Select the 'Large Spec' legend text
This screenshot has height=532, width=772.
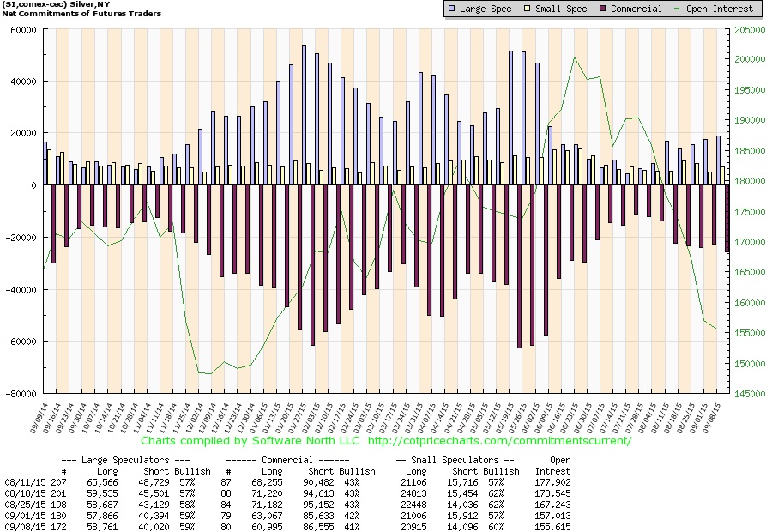tap(486, 9)
